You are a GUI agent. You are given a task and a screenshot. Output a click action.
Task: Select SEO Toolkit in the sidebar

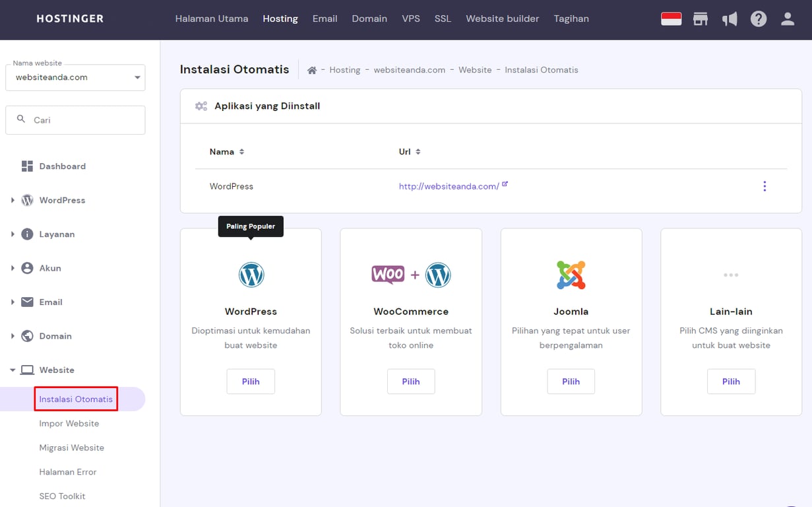[x=62, y=496]
